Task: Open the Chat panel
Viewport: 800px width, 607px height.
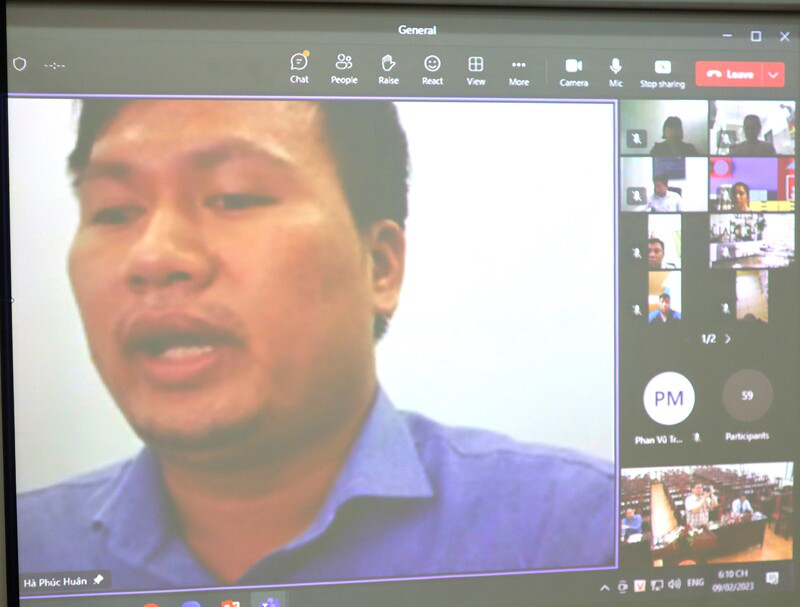Action: [x=299, y=68]
